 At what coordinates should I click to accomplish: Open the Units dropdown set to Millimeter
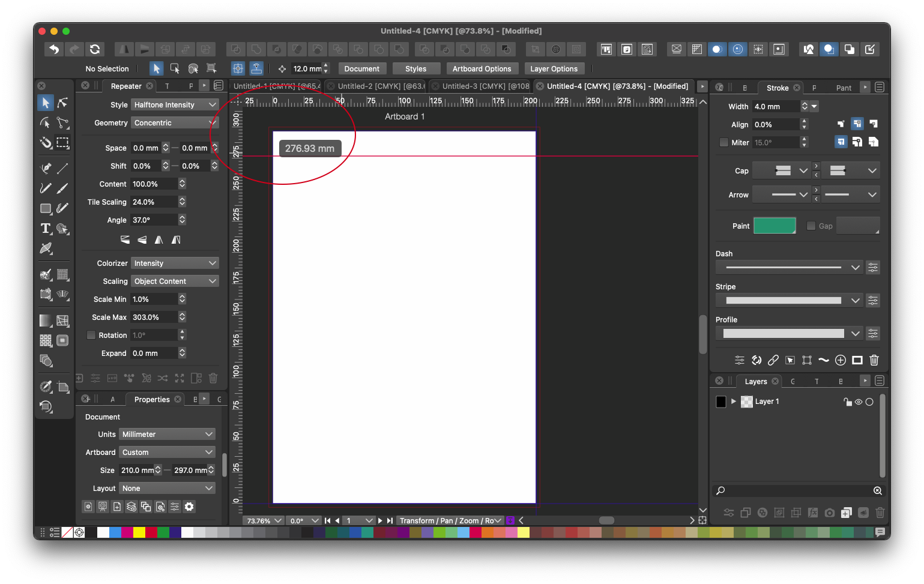pos(167,435)
